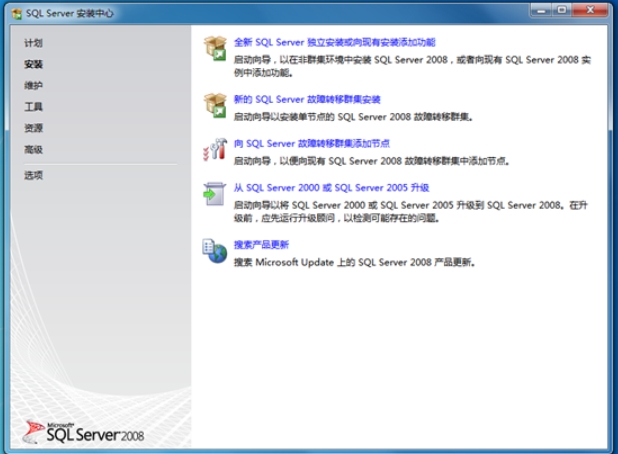This screenshot has width=618, height=454.
Task: Select the 安装 sidebar item
Action: point(33,64)
